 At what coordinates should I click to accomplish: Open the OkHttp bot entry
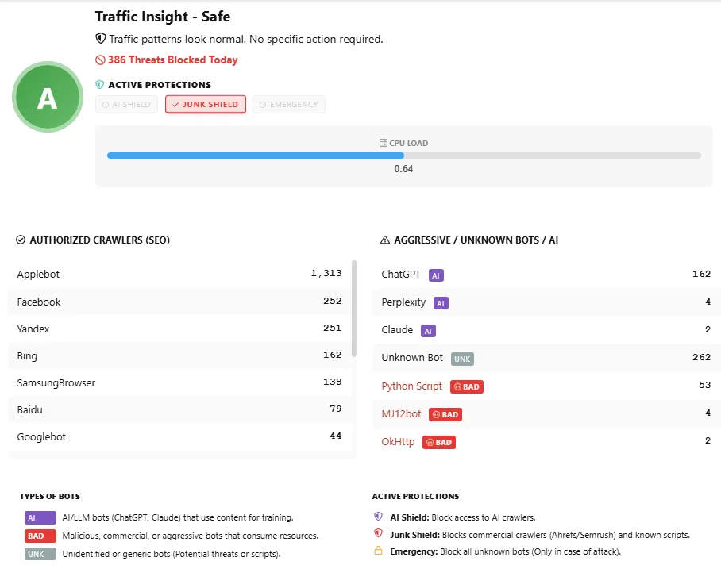(398, 442)
